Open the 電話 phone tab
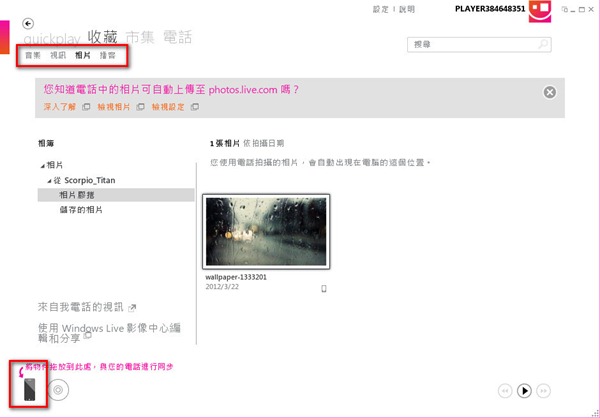 (177, 37)
